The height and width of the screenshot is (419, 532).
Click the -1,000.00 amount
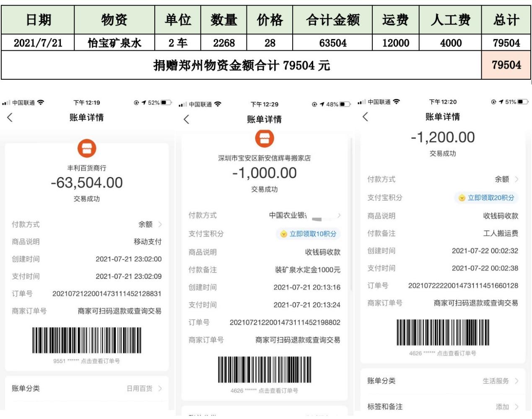[265, 173]
